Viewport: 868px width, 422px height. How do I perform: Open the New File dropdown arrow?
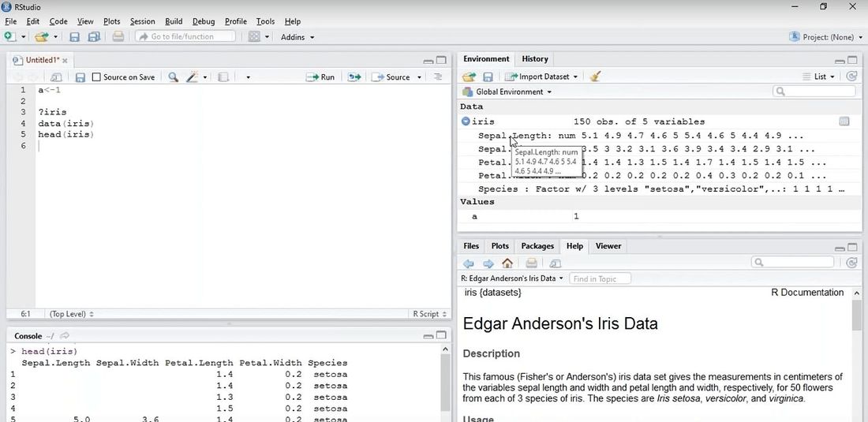[x=23, y=37]
